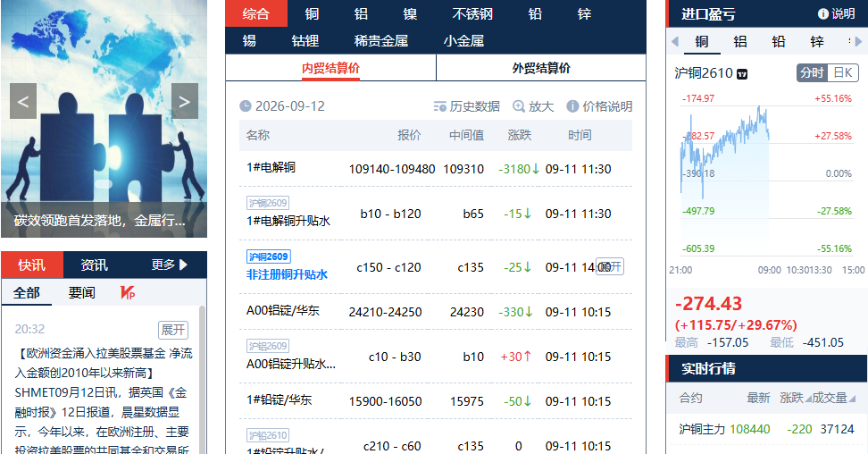Select 铝 in import profit tabs
Screen dimensions: 868x454
(x=740, y=42)
